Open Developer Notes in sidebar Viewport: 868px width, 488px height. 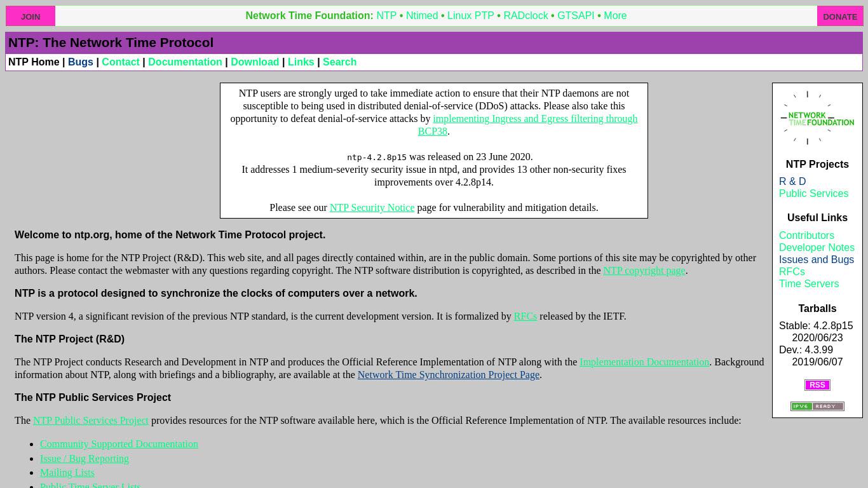[x=817, y=248]
